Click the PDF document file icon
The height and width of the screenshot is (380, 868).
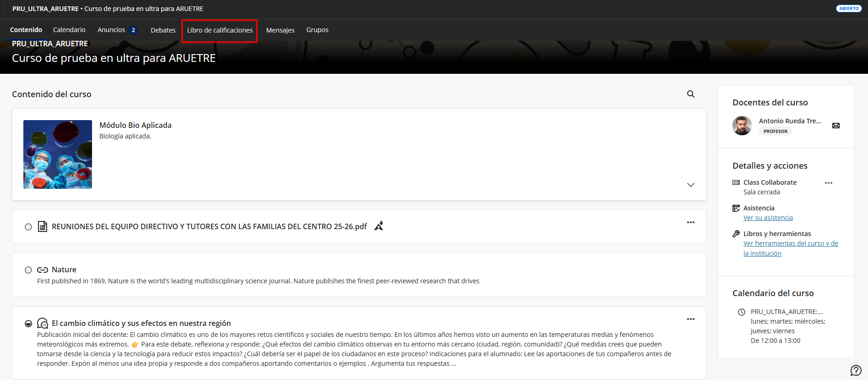point(43,226)
